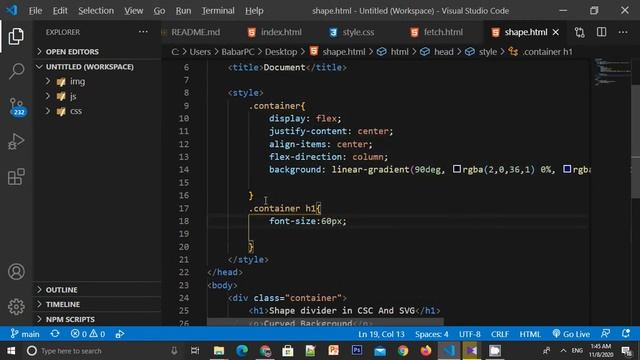This screenshot has height=360, width=640.
Task: Open the Selection menu
Action: (x=96, y=11)
